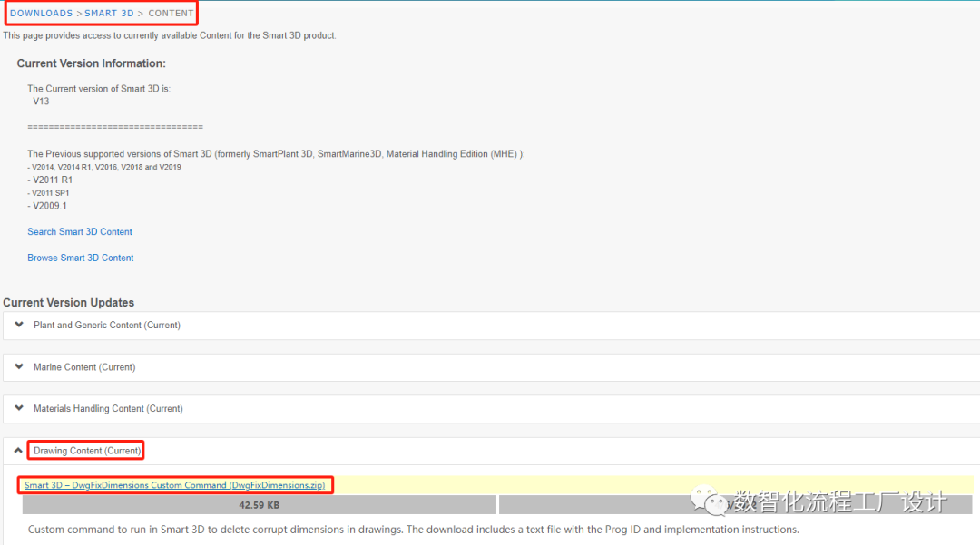Image resolution: width=980 pixels, height=545 pixels.
Task: Expand the Marine Content chevron
Action: pyautogui.click(x=19, y=367)
